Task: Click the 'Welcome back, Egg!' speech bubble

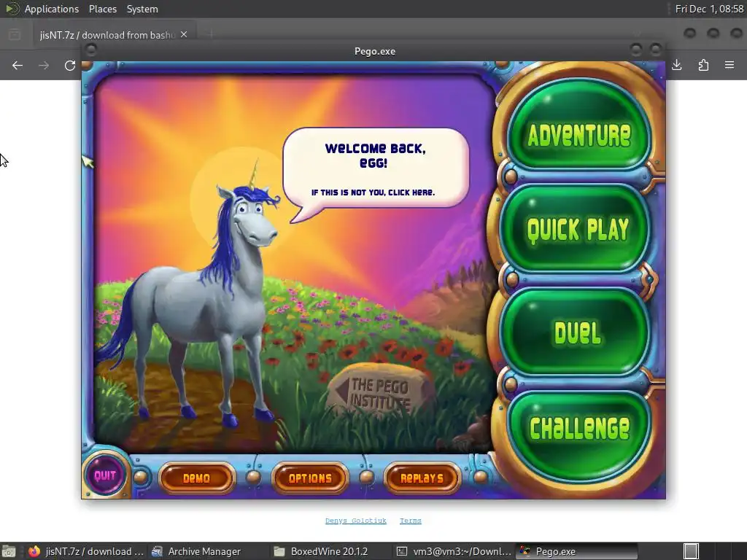Action: pos(376,168)
